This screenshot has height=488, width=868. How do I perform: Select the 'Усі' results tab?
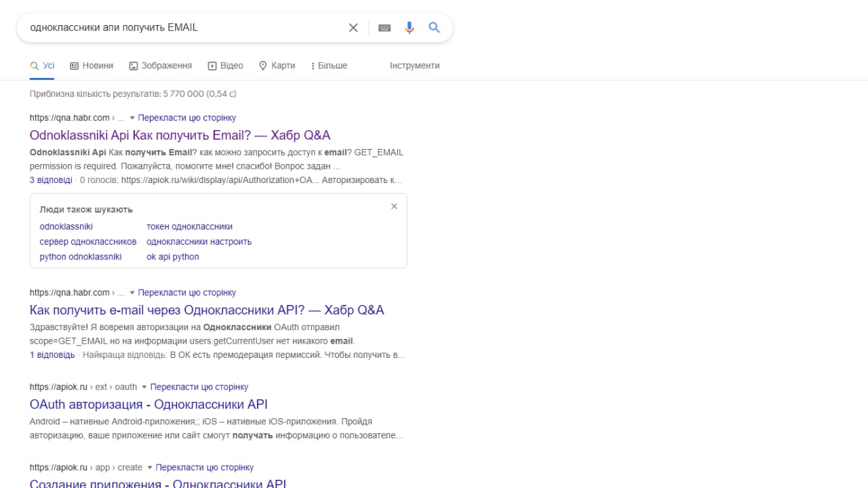42,66
